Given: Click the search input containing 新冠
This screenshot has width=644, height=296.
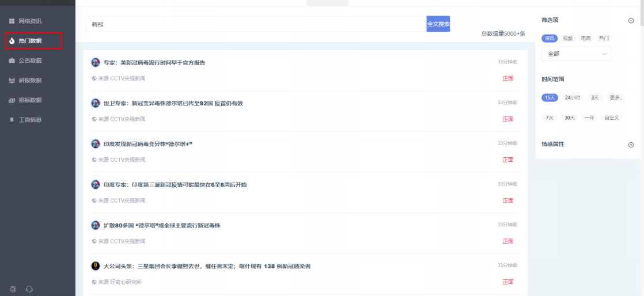Looking at the screenshot, I should pyautogui.click(x=256, y=24).
